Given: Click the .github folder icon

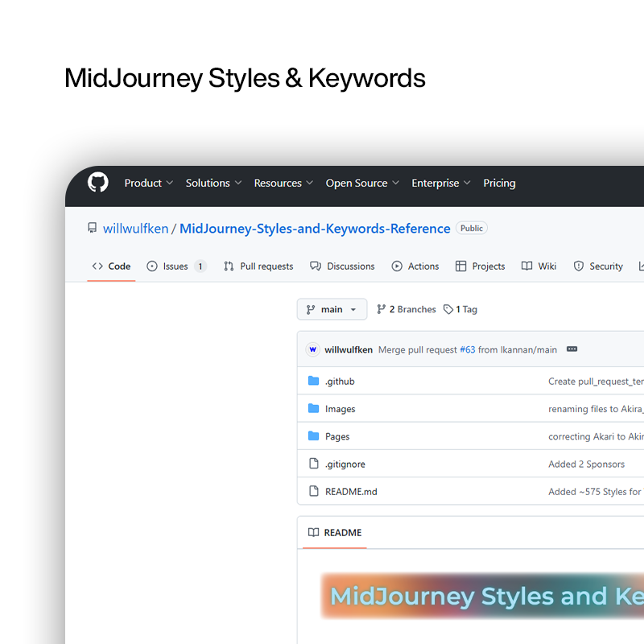Looking at the screenshot, I should click(313, 381).
